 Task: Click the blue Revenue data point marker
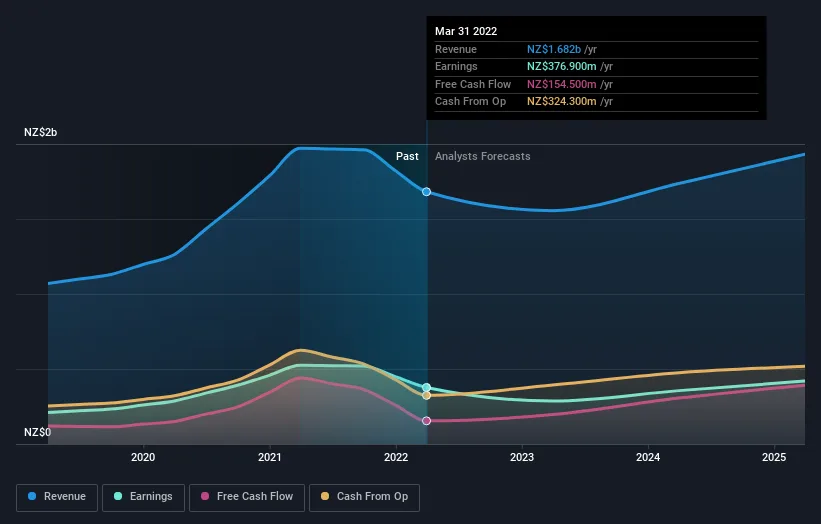pos(427,192)
